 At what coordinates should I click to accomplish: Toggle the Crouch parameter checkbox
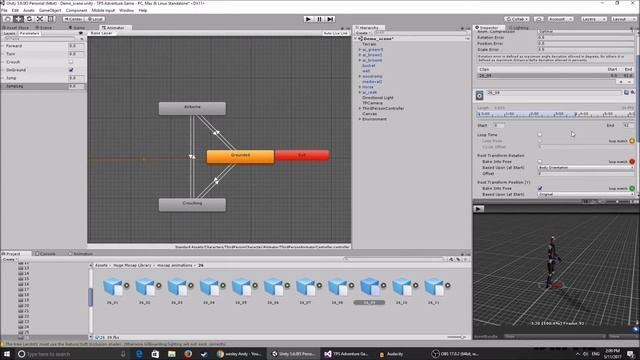71,62
